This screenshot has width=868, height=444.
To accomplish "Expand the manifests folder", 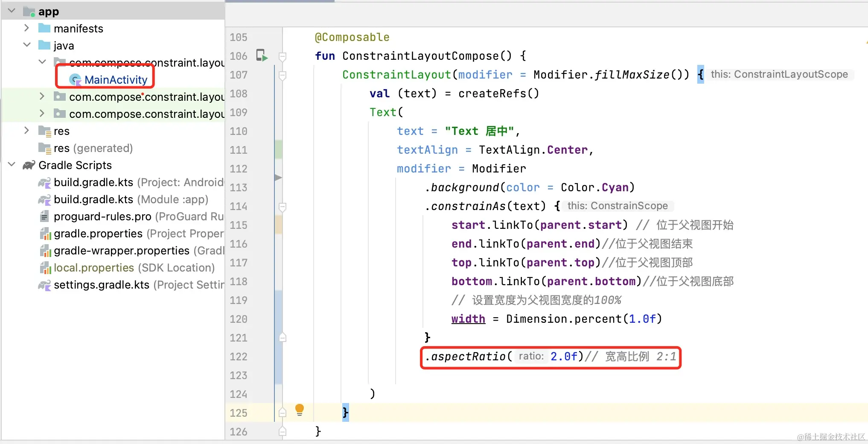I will [26, 28].
